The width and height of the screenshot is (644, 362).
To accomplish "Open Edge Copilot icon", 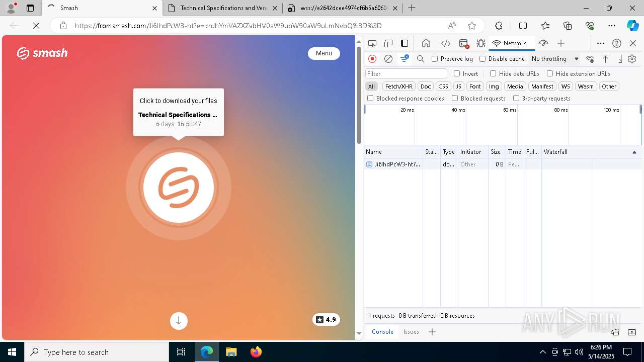I will click(632, 26).
